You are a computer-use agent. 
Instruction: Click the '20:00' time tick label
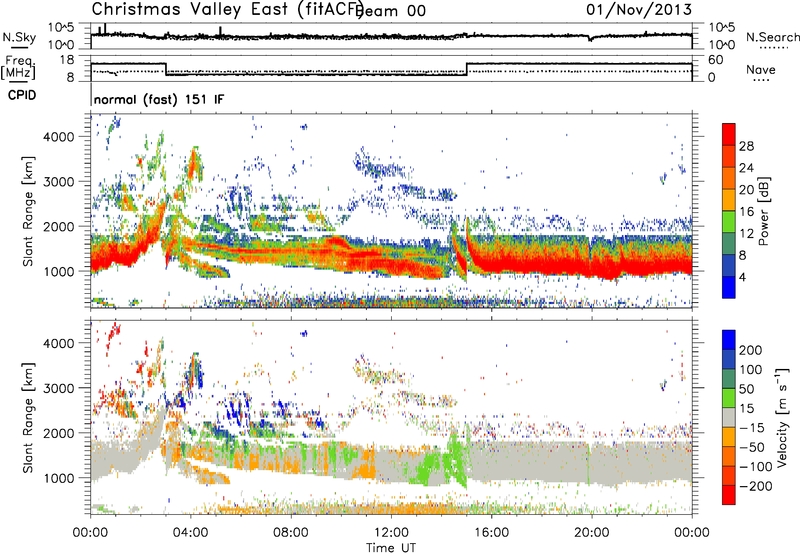592,533
